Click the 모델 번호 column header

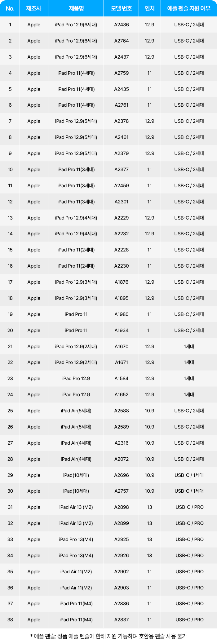coord(122,8)
